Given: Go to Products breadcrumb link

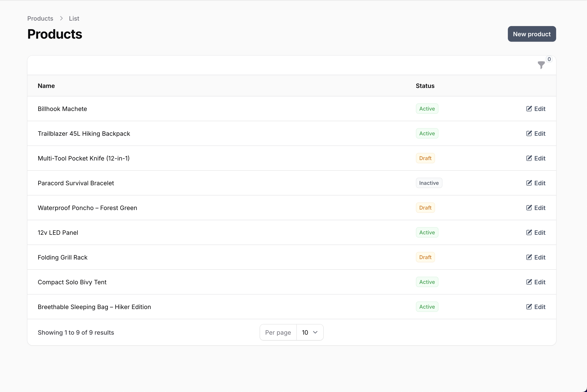Looking at the screenshot, I should (x=40, y=18).
